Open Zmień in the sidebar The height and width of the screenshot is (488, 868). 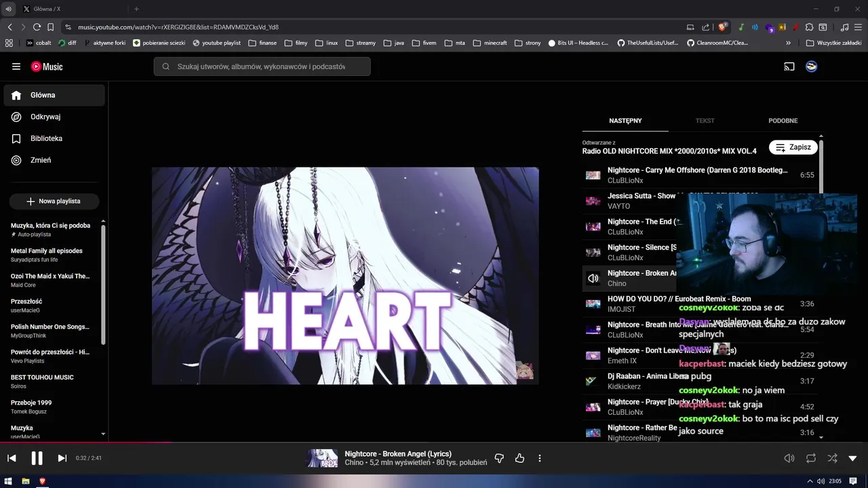[x=54, y=161]
